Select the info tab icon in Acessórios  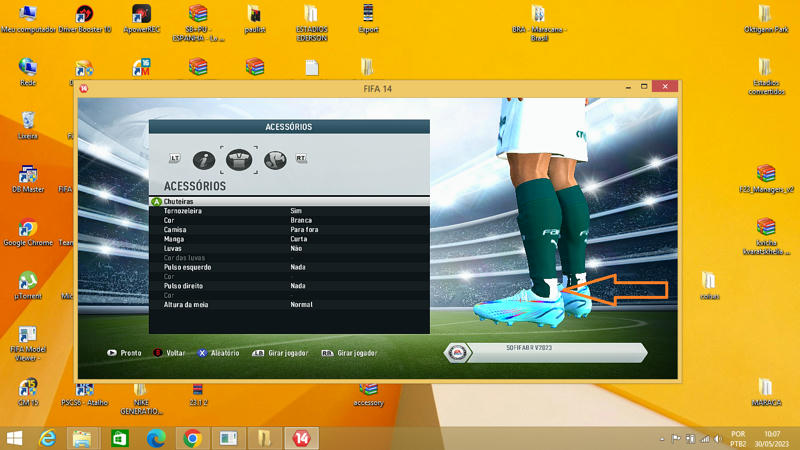point(204,160)
